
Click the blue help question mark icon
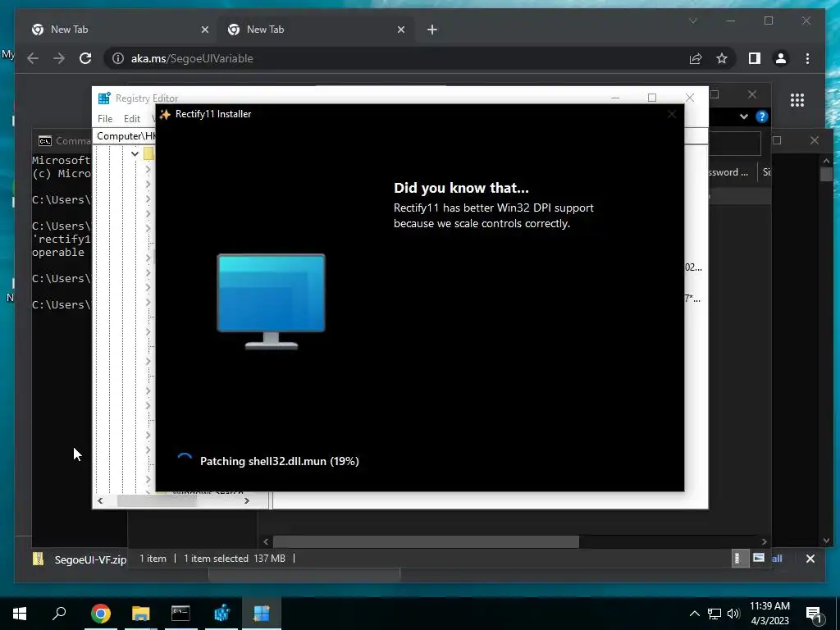coord(762,116)
